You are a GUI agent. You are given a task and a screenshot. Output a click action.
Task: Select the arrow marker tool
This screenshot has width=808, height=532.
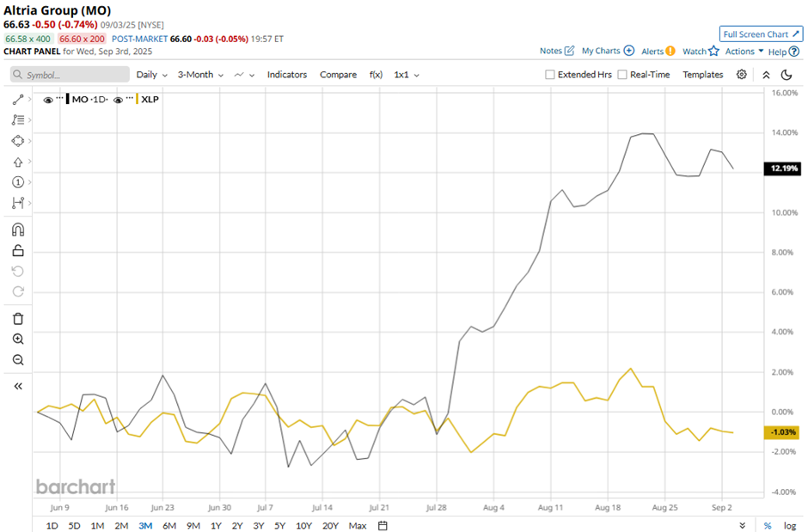[17, 162]
